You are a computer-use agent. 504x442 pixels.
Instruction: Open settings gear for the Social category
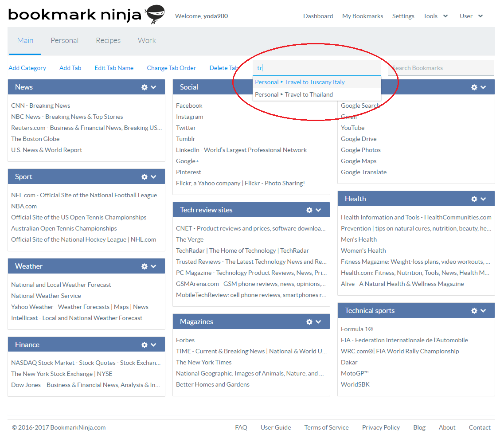[309, 87]
